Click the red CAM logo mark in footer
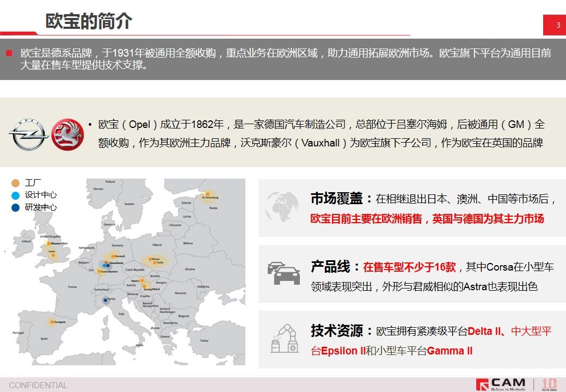 pos(482,384)
